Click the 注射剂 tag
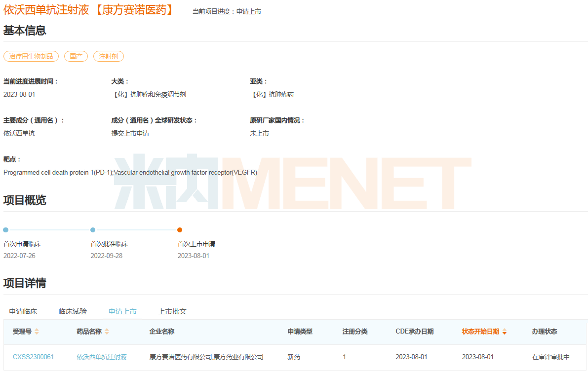Viewport: 588px width, 372px height. pos(109,56)
